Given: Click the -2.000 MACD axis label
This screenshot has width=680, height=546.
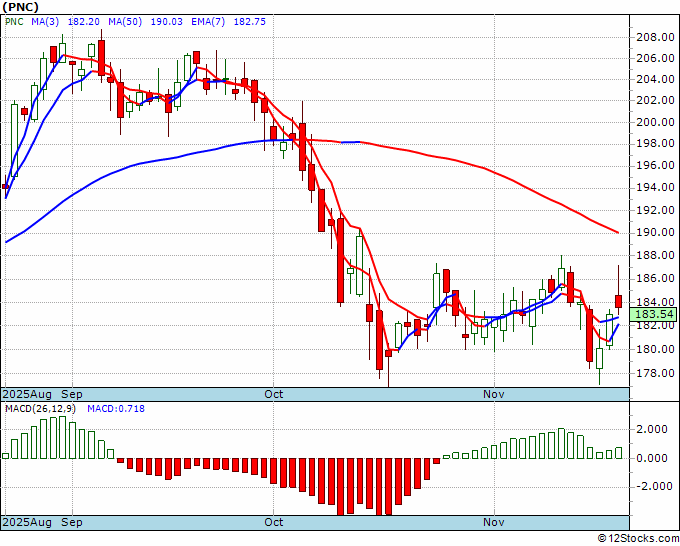Looking at the screenshot, I should (x=652, y=486).
